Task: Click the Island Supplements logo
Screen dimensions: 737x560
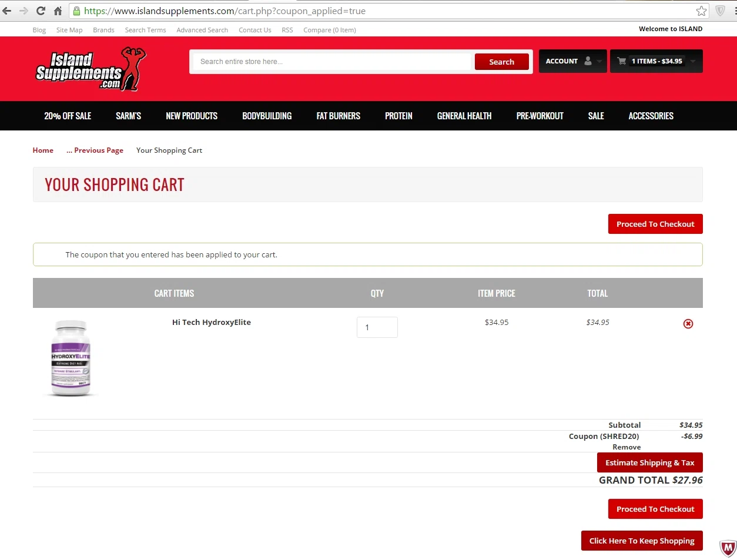Action: (91, 69)
